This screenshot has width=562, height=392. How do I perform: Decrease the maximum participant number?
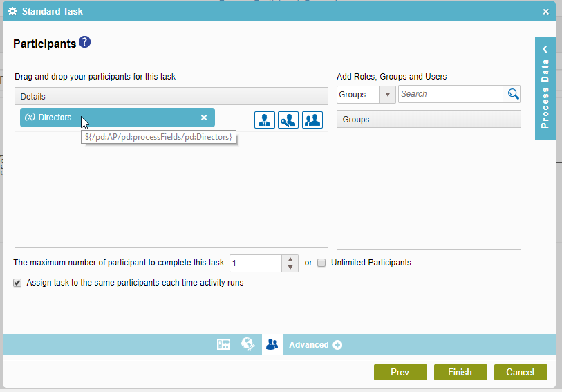click(290, 268)
